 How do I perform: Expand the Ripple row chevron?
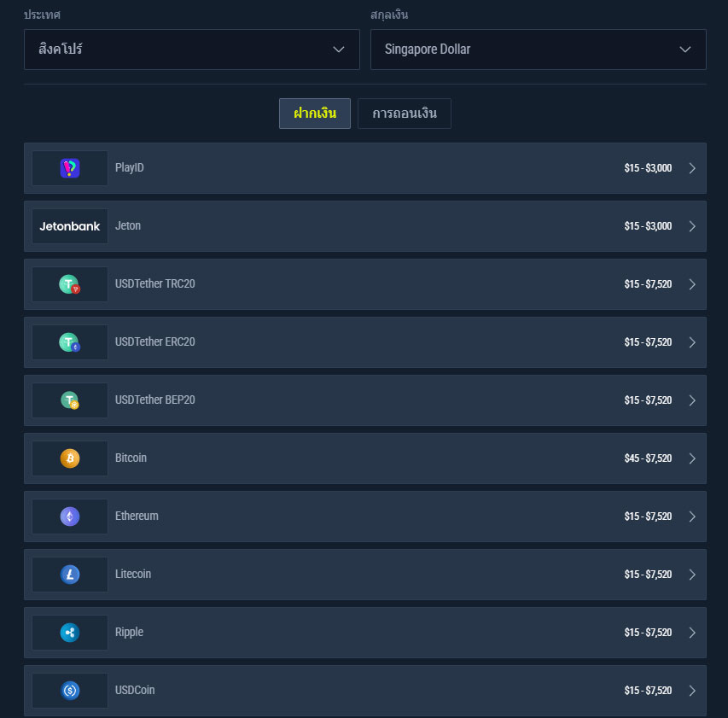point(693,633)
